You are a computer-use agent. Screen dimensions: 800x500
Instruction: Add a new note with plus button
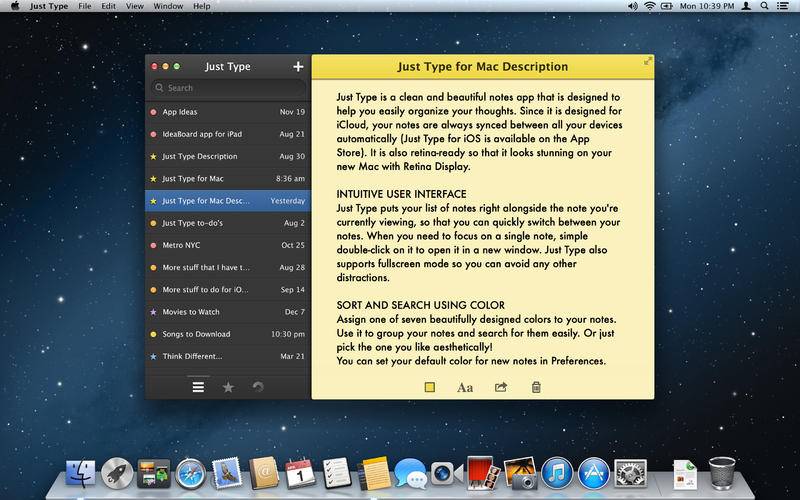(x=298, y=66)
